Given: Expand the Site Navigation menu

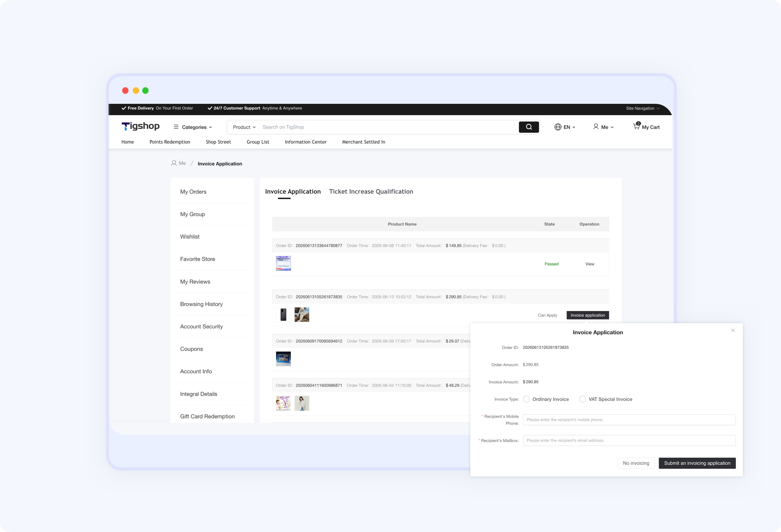Looking at the screenshot, I should 642,108.
